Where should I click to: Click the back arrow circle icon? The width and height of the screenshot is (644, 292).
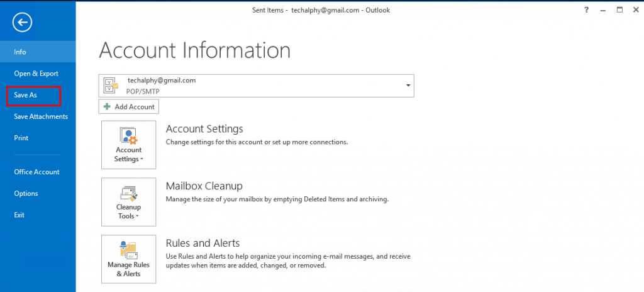22,22
